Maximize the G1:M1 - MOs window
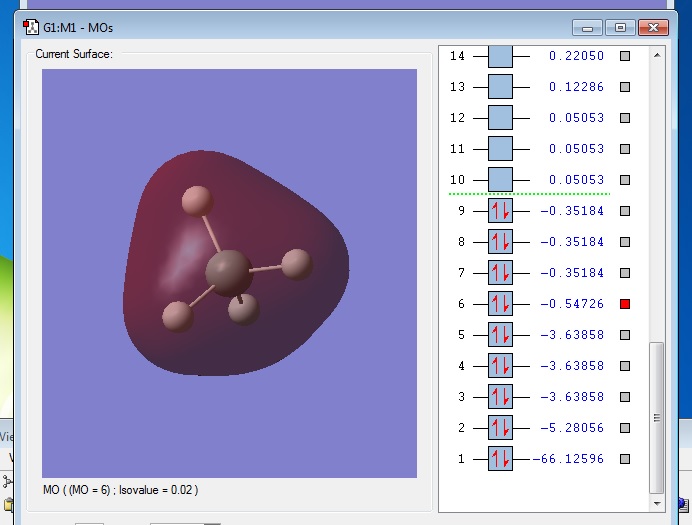Viewport: 692px width, 525px height. [620, 28]
